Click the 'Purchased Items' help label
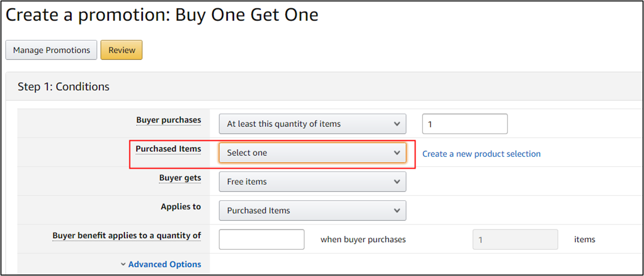 168,149
